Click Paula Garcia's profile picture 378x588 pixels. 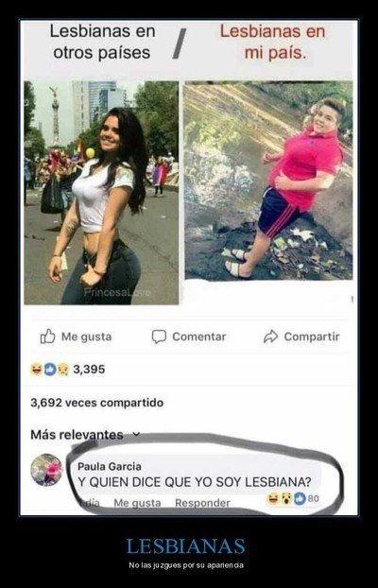[46, 470]
